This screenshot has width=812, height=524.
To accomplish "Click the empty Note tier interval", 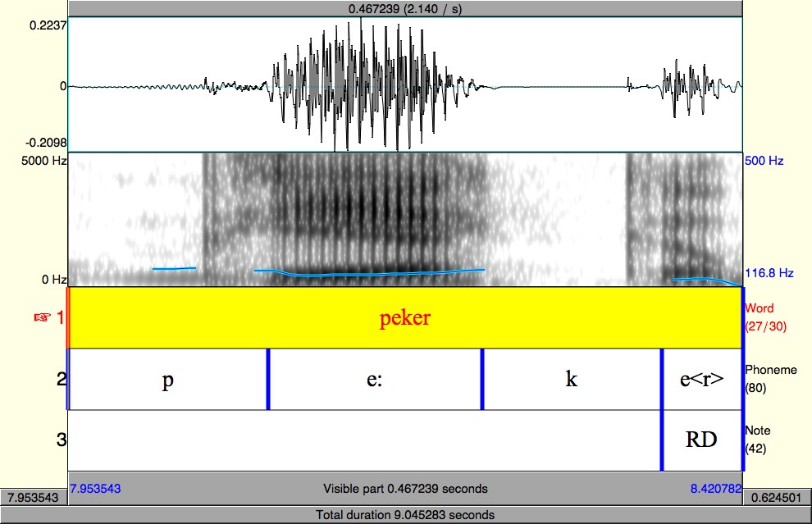I will click(364, 440).
